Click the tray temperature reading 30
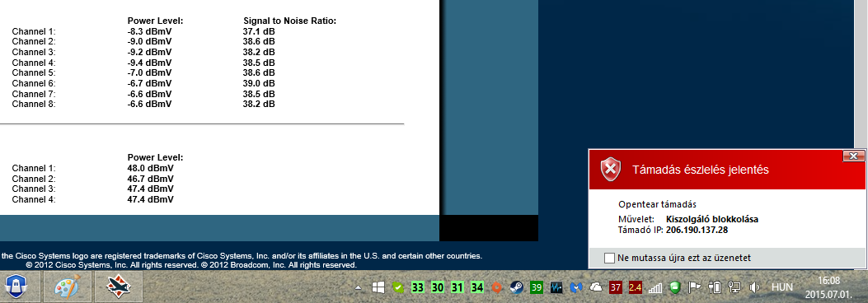 pyautogui.click(x=438, y=287)
